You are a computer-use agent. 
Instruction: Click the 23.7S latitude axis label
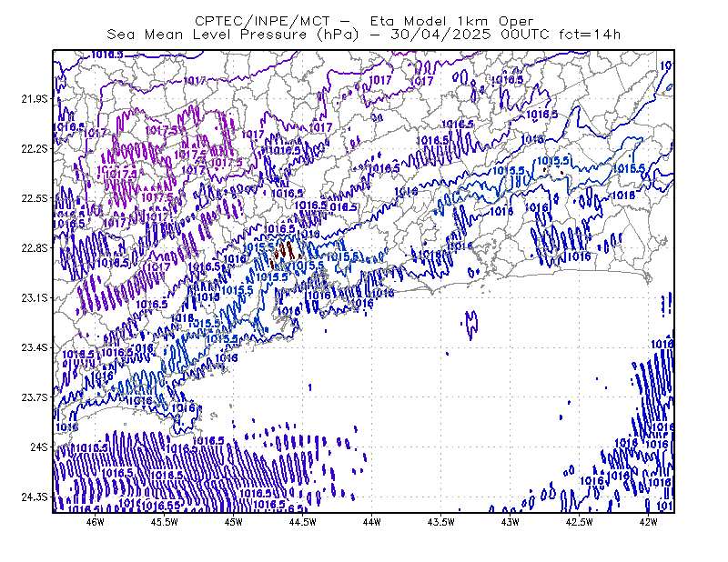[35, 397]
